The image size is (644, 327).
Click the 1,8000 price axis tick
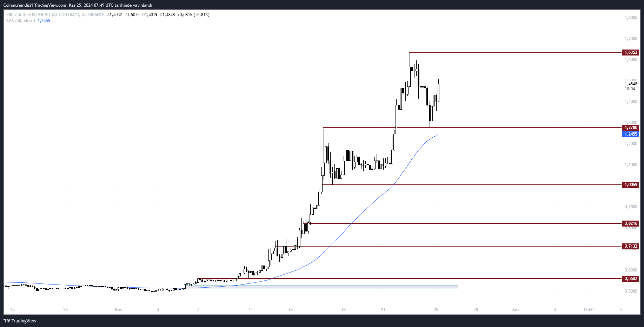tap(631, 18)
